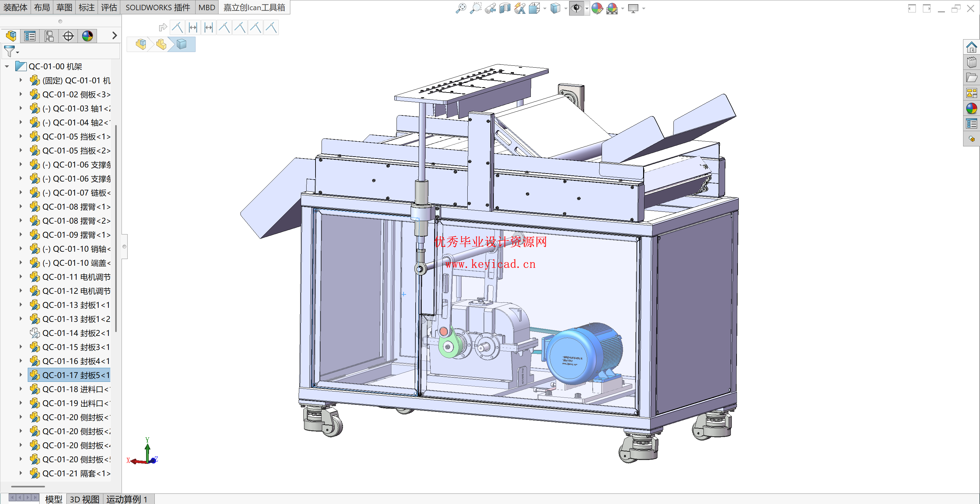The height and width of the screenshot is (504, 980).
Task: Switch to the 装配体 ribbon tab
Action: pyautogui.click(x=15, y=8)
